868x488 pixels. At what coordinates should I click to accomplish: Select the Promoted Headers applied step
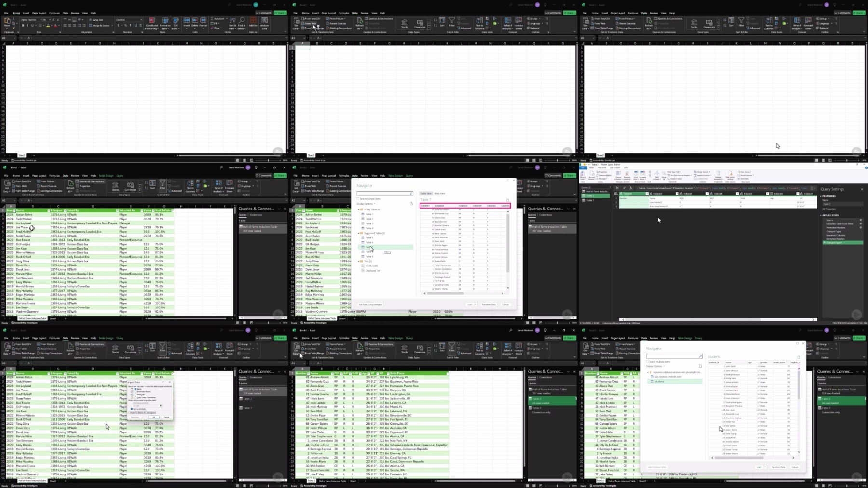coord(836,228)
